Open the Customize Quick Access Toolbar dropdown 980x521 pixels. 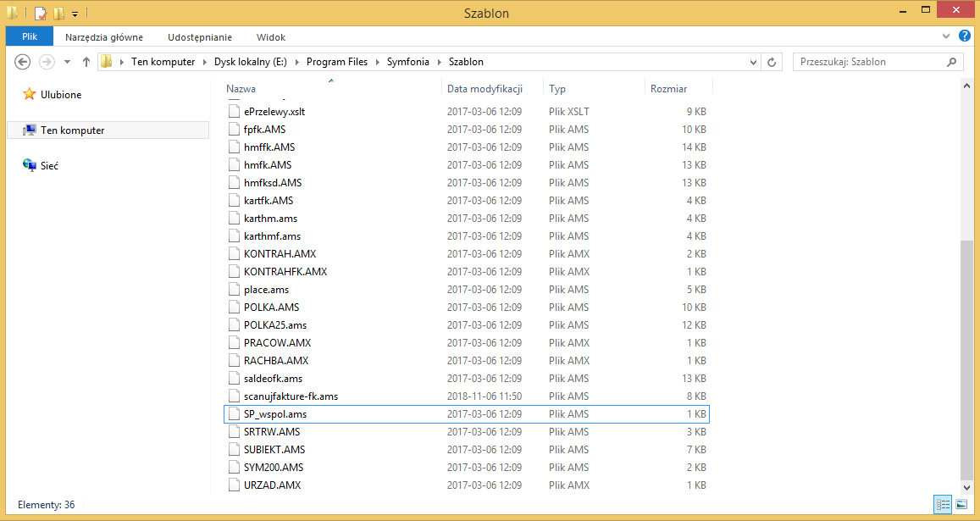tap(75, 14)
